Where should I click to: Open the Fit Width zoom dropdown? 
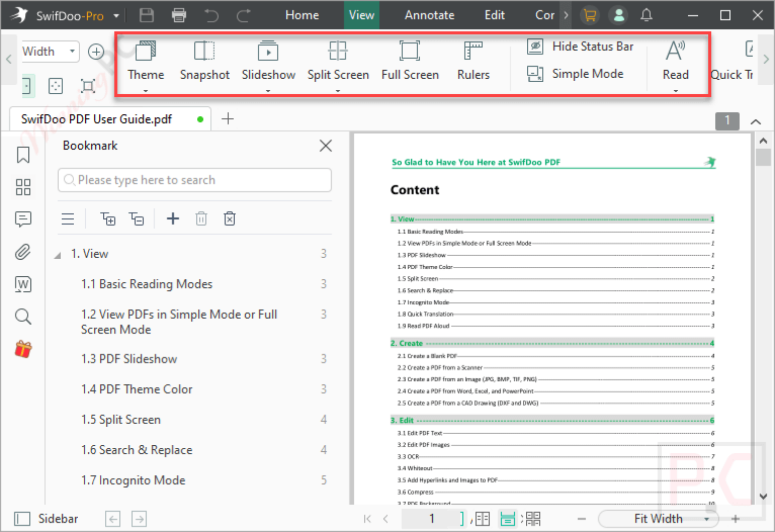point(658,518)
